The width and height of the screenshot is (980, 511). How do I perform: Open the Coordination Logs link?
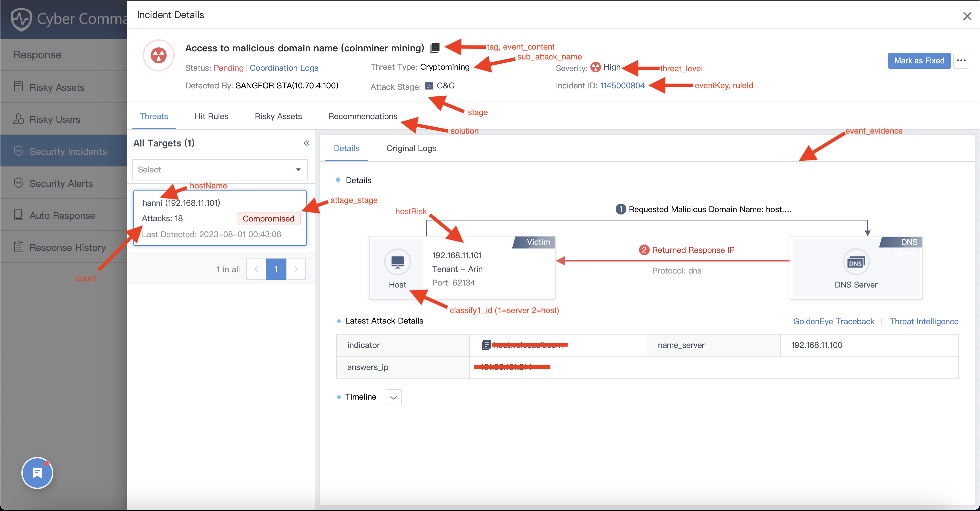(284, 68)
